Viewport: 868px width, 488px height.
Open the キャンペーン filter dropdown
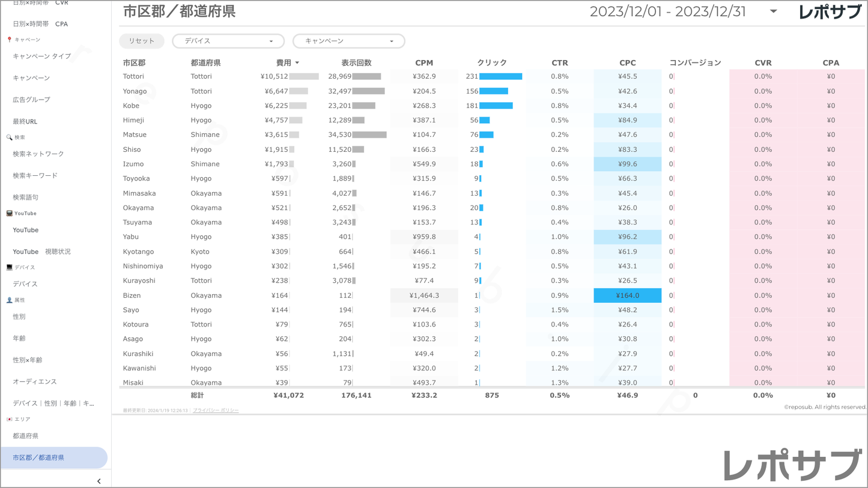[x=348, y=41]
